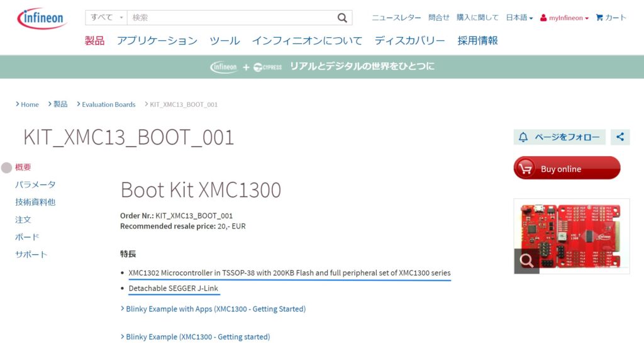
Task: Click the リアルとデジタルの世界をひとつに banner text
Action: point(362,66)
